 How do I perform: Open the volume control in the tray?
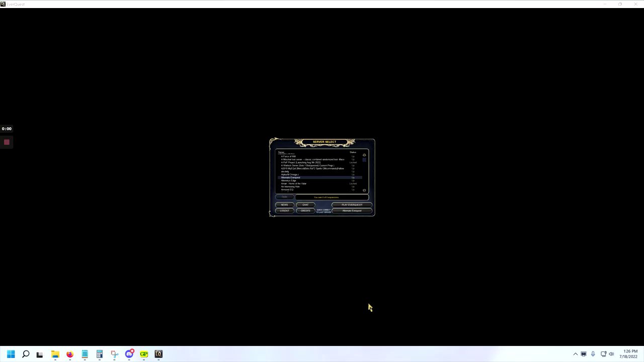[611, 354]
